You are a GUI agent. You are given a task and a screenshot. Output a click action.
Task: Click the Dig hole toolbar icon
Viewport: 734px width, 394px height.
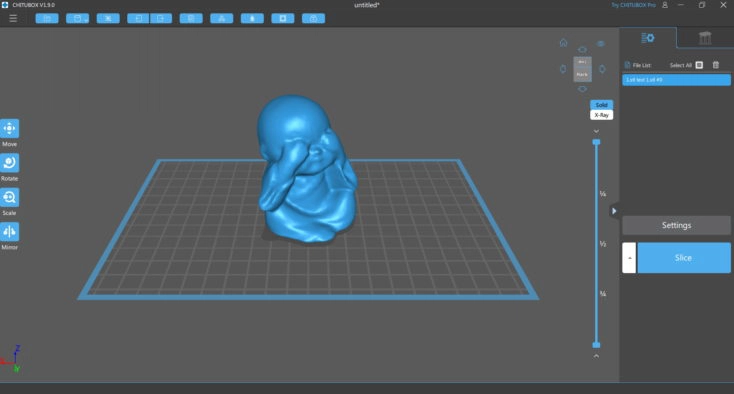283,18
